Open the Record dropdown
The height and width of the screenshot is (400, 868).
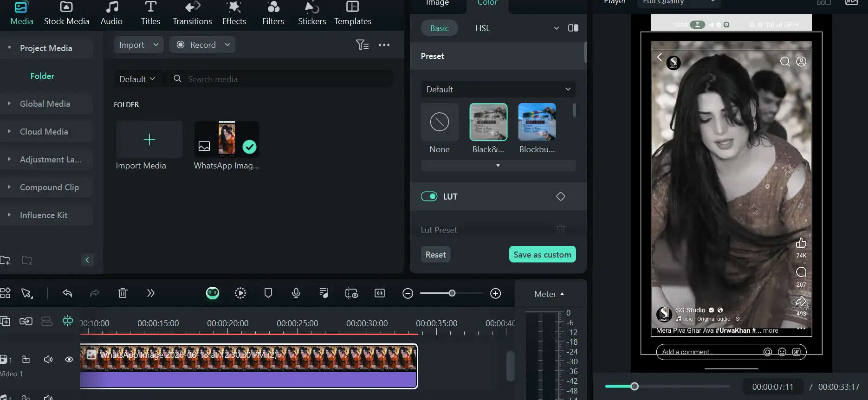tap(202, 45)
